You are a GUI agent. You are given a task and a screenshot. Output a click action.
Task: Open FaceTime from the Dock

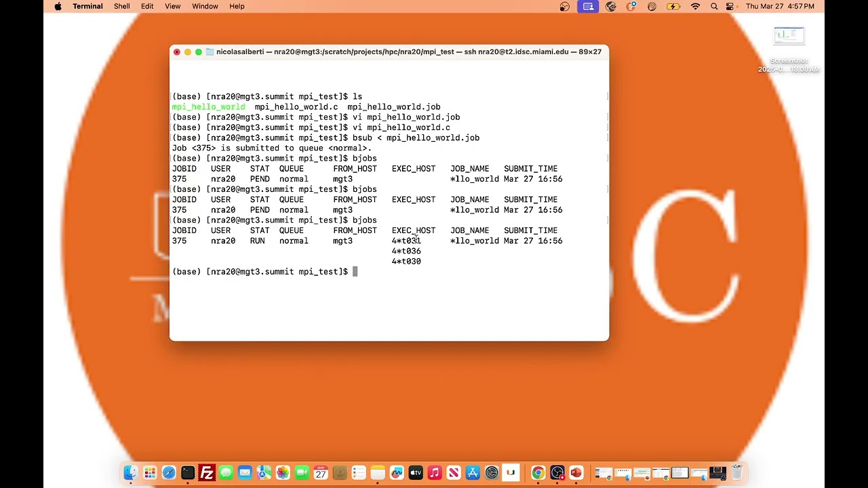tap(302, 472)
